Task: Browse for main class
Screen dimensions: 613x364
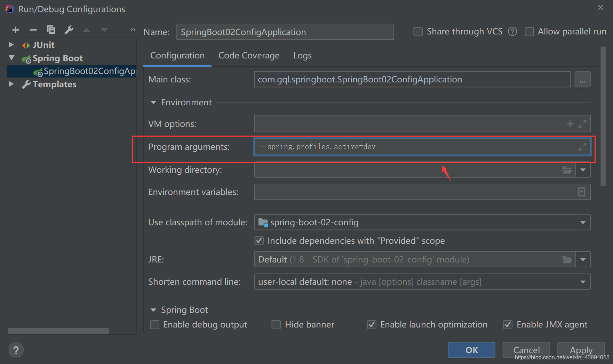Action: click(x=583, y=80)
